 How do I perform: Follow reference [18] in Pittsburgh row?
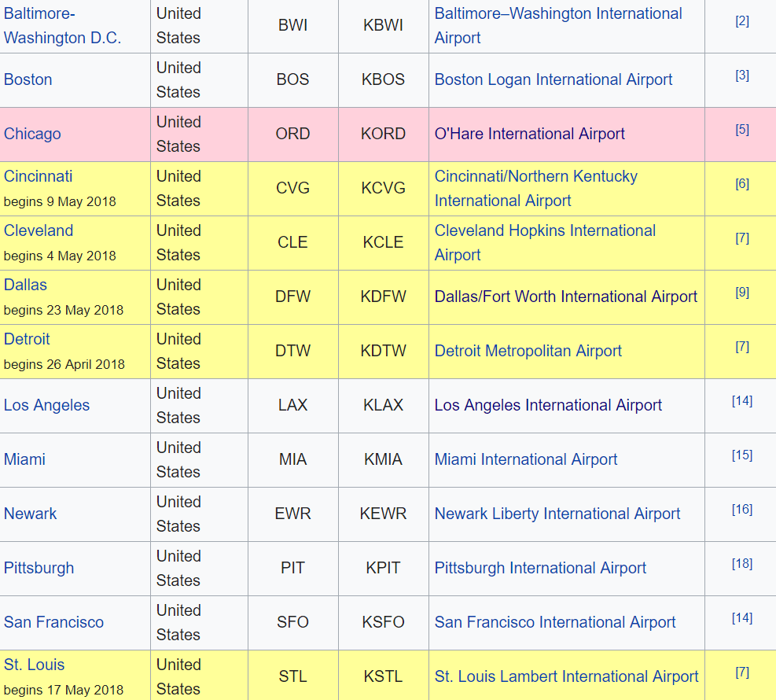(x=742, y=564)
